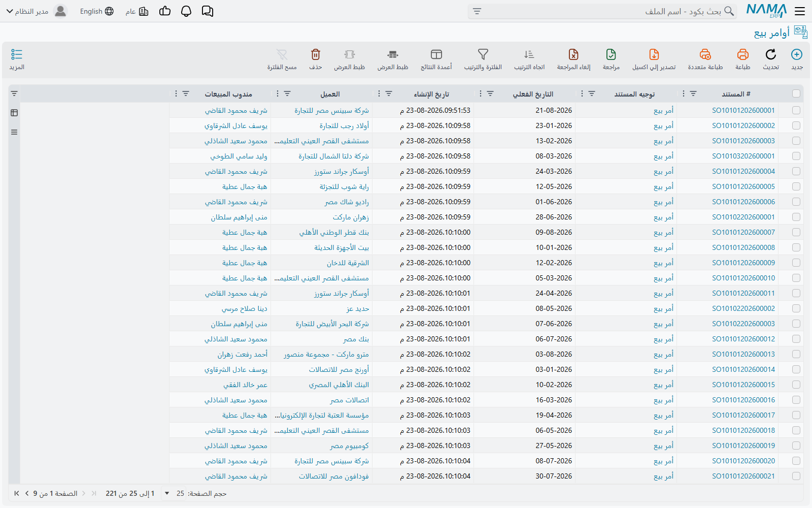Check row SO10101202600001
This screenshot has width=812, height=508.
(796, 110)
